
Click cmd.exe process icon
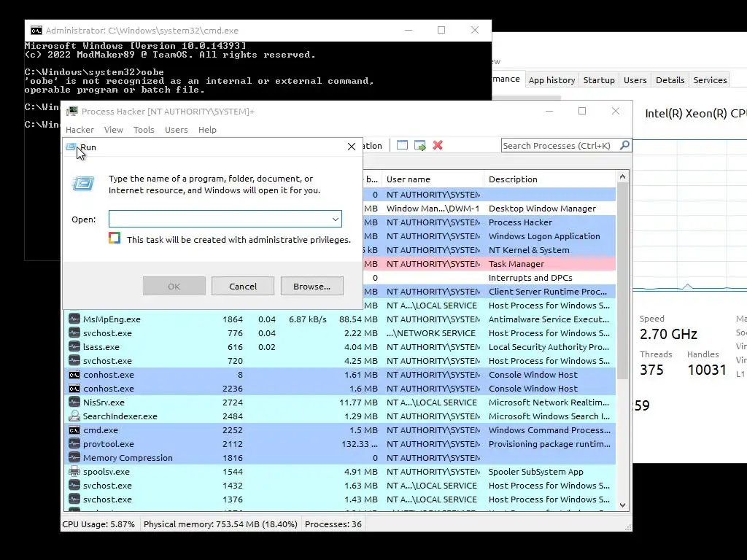click(x=74, y=429)
